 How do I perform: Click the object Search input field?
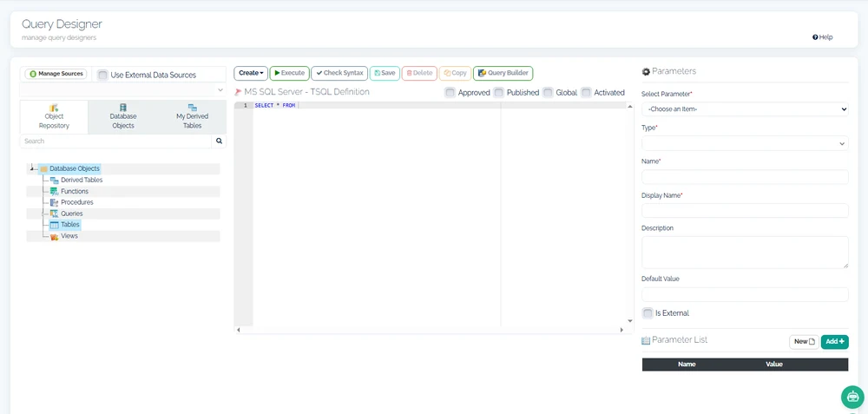[115, 141]
